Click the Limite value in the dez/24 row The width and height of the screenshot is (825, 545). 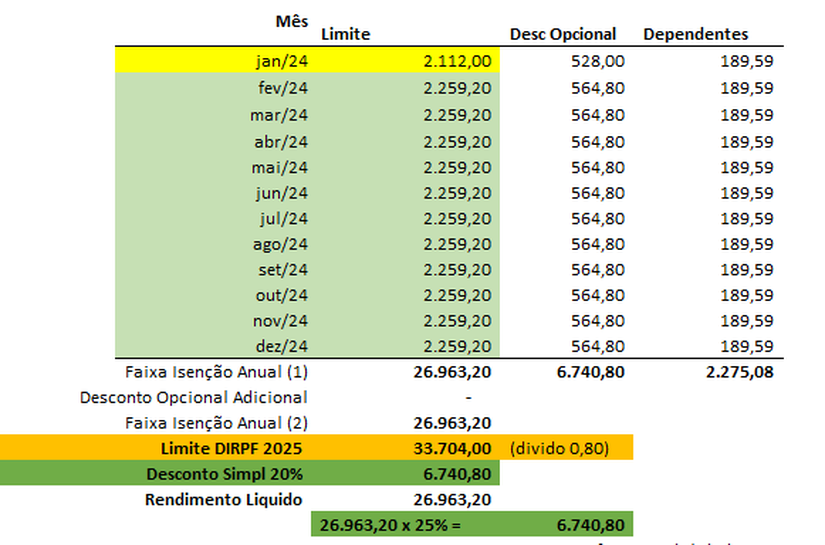[x=457, y=346]
